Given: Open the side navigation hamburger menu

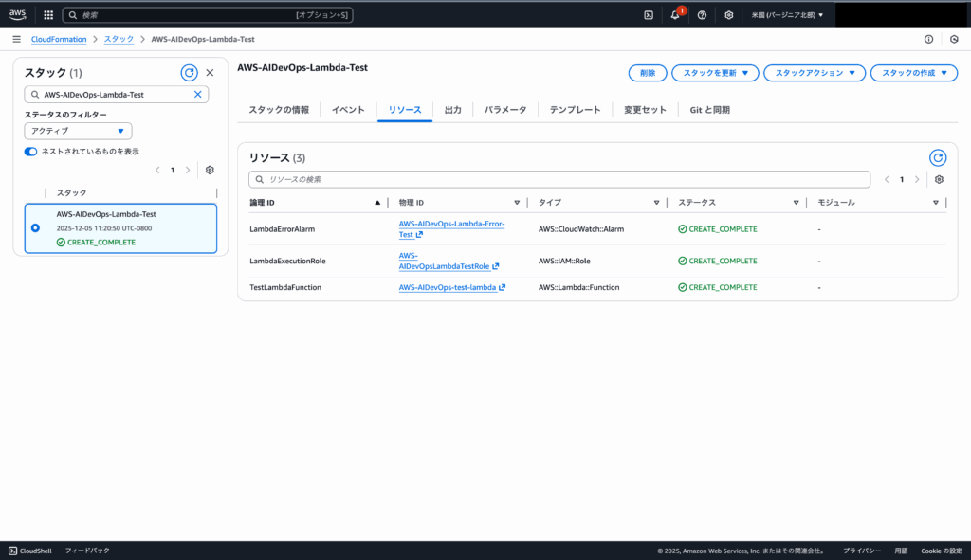Looking at the screenshot, I should click(x=16, y=39).
